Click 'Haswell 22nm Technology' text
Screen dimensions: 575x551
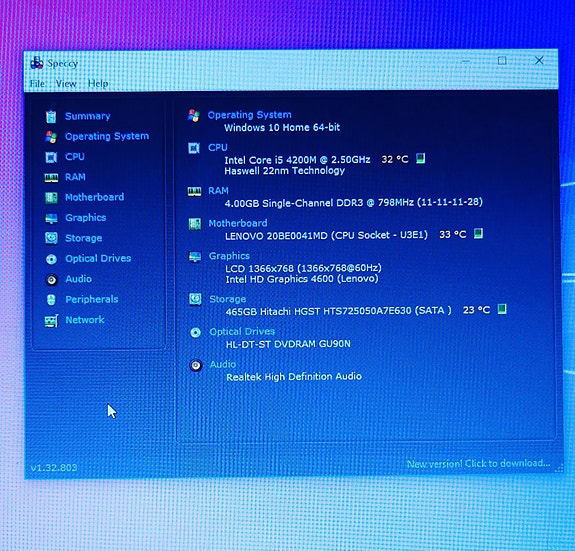click(285, 171)
